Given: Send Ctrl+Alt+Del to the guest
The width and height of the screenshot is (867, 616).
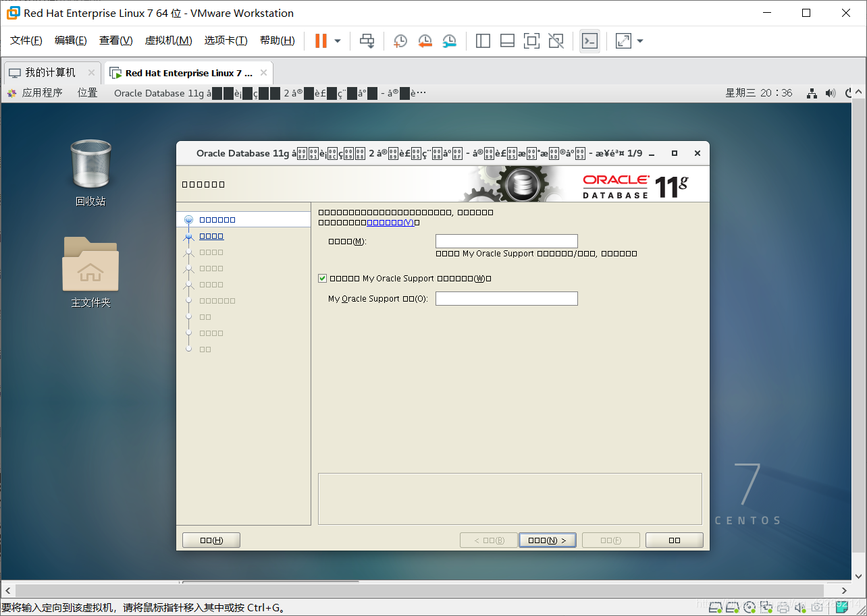Looking at the screenshot, I should click(x=367, y=41).
